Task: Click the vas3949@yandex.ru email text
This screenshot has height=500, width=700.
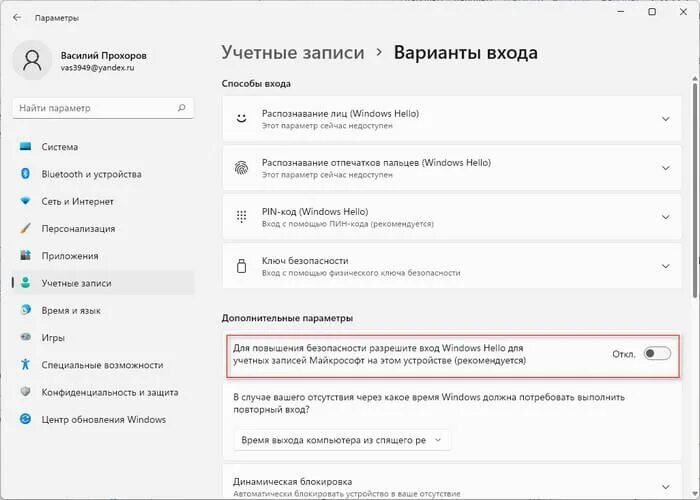Action: click(x=97, y=68)
